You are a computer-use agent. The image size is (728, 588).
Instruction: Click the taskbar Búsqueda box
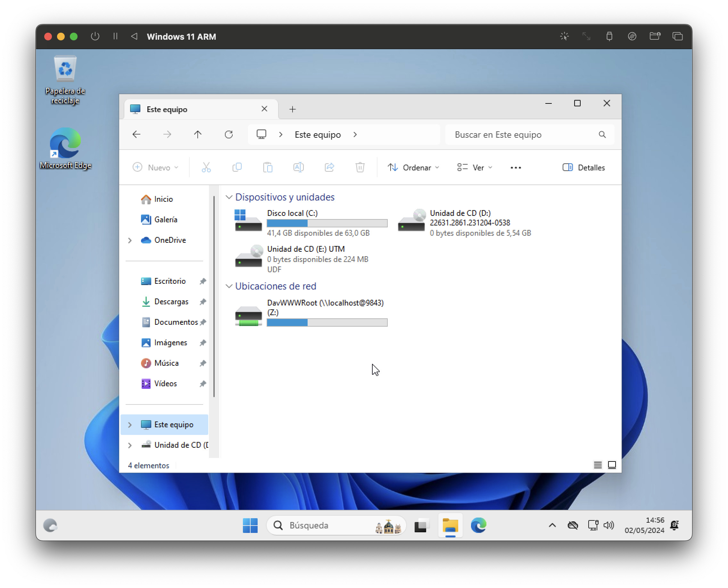(336, 525)
